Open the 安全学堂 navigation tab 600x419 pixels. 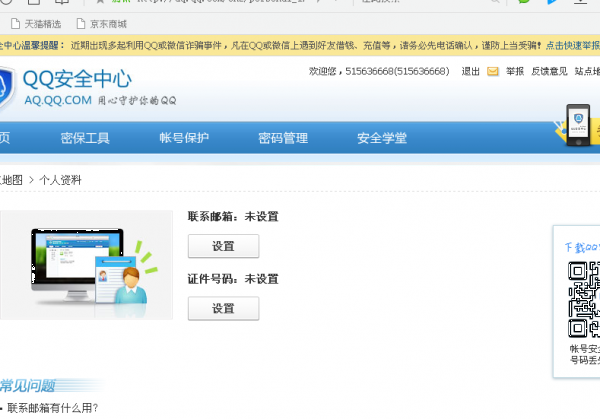382,138
